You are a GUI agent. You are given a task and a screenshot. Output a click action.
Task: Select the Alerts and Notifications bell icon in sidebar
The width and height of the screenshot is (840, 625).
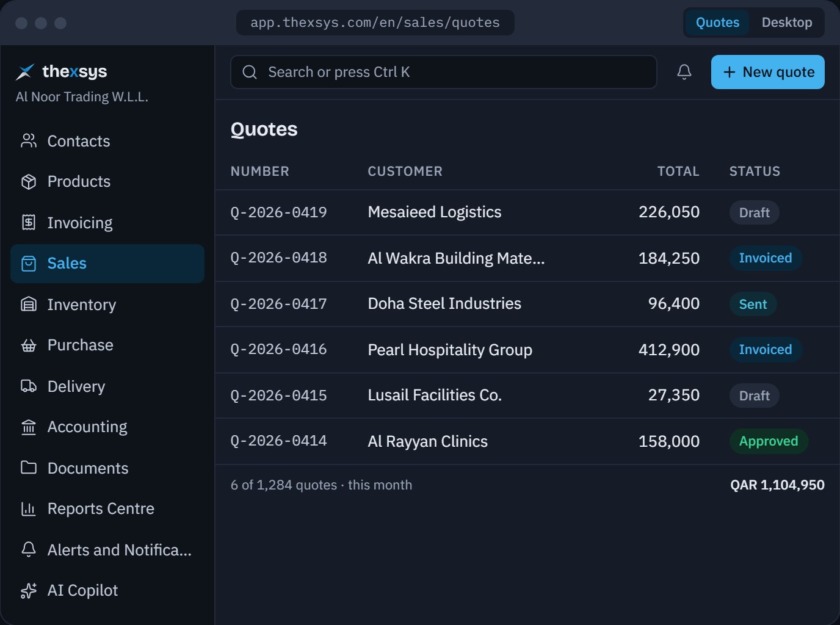coord(29,550)
